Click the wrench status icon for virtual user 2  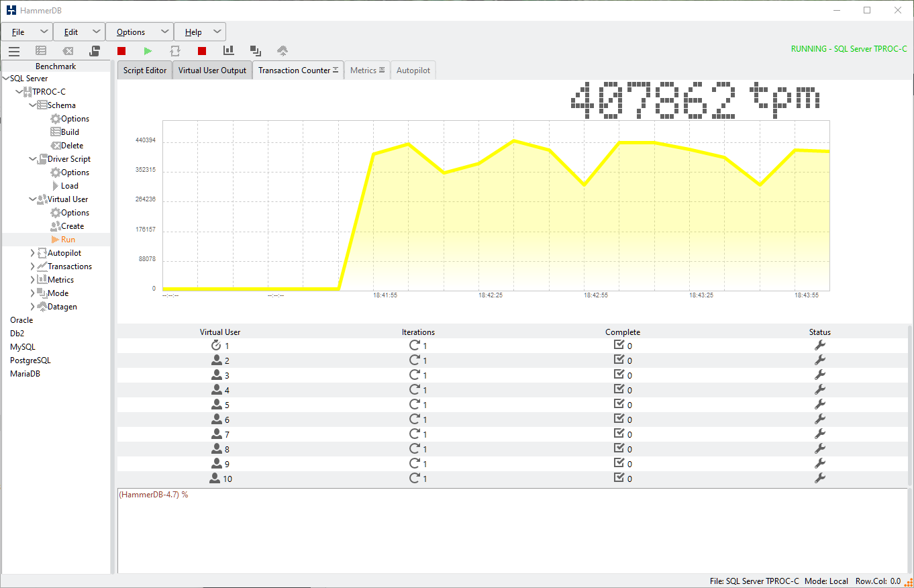(819, 360)
